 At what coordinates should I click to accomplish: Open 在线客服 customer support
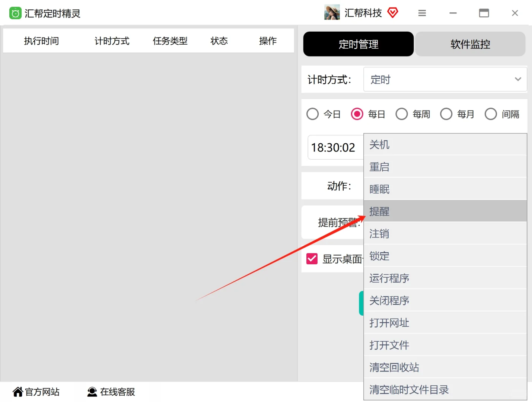click(117, 392)
